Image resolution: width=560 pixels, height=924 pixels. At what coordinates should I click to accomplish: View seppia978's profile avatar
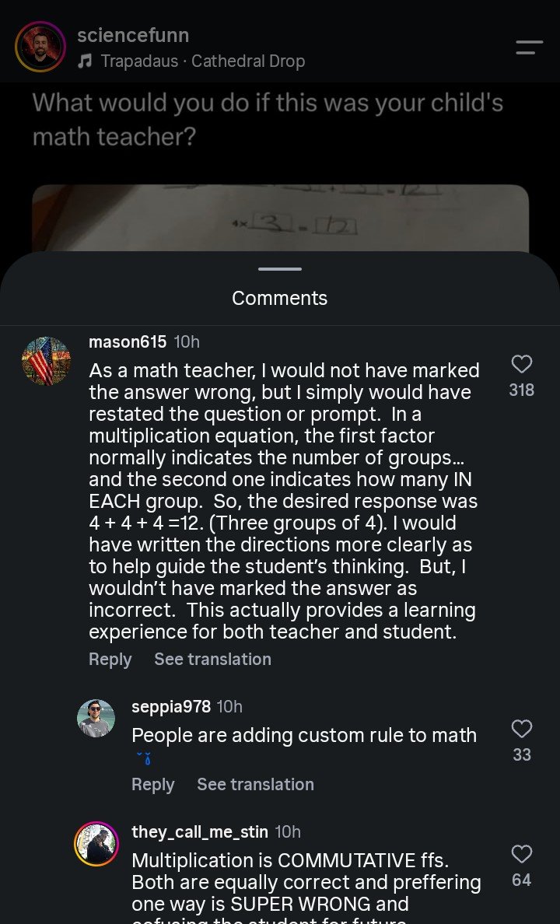click(x=96, y=719)
